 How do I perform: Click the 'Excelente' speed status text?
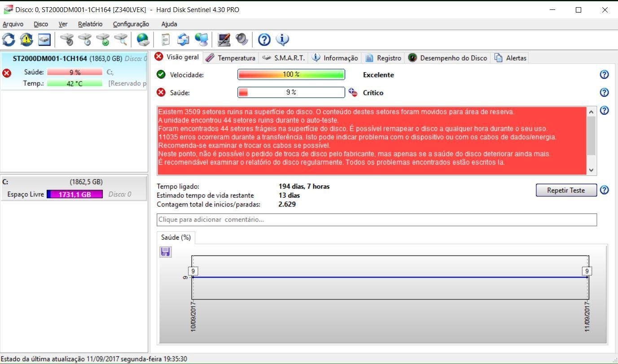point(378,75)
